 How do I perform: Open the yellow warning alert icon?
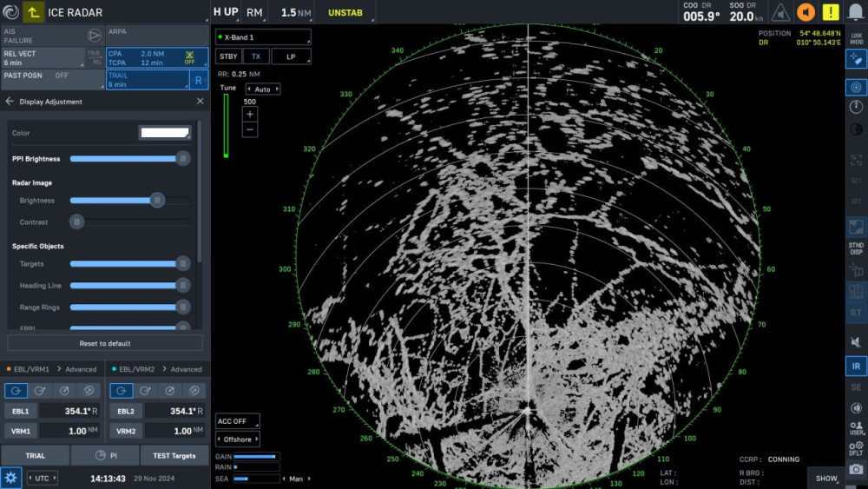tap(832, 12)
